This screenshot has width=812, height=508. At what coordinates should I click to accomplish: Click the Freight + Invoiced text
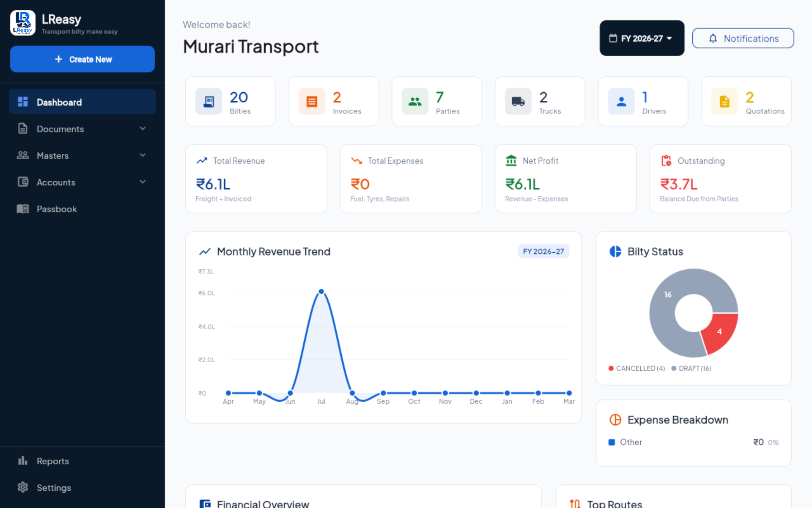click(x=223, y=199)
